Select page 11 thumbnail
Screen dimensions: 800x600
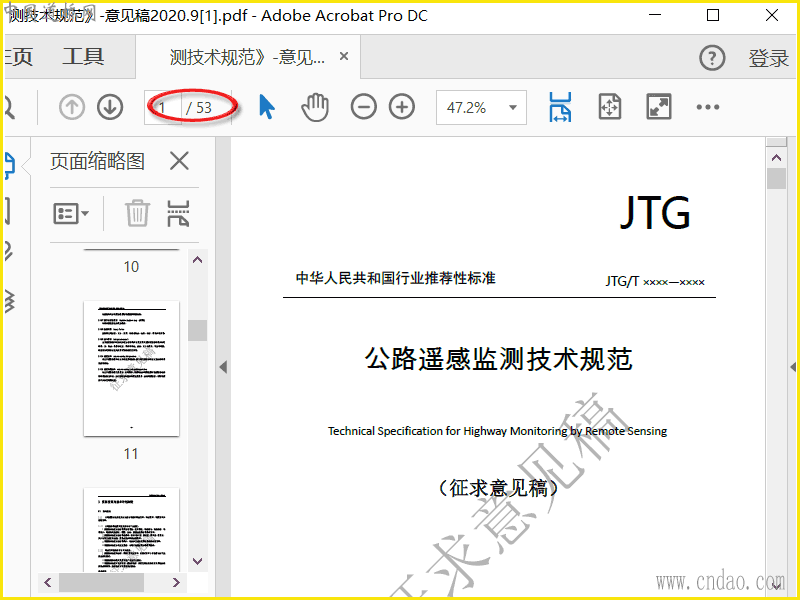[x=131, y=368]
